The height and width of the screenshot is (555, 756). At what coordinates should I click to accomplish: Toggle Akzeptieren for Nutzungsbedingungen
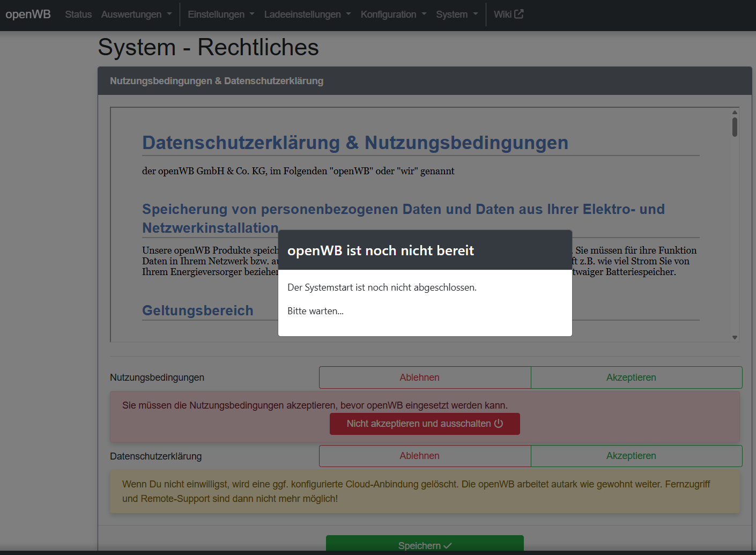631,377
